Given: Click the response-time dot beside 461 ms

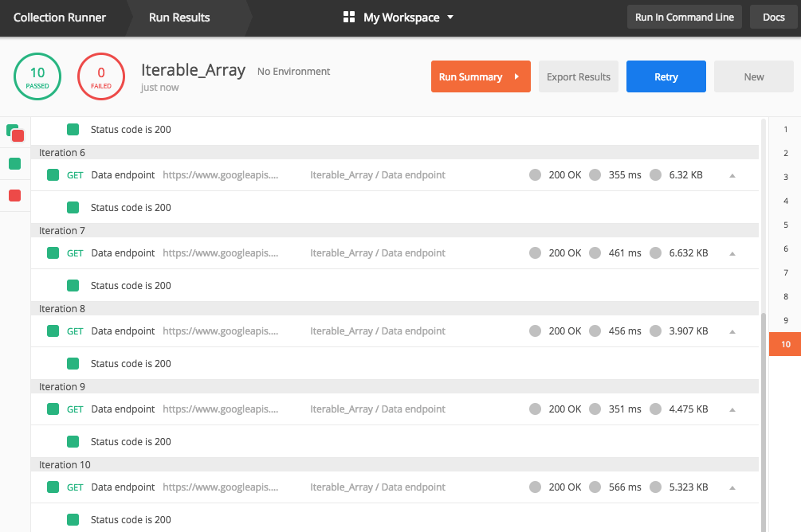Looking at the screenshot, I should coord(595,252).
